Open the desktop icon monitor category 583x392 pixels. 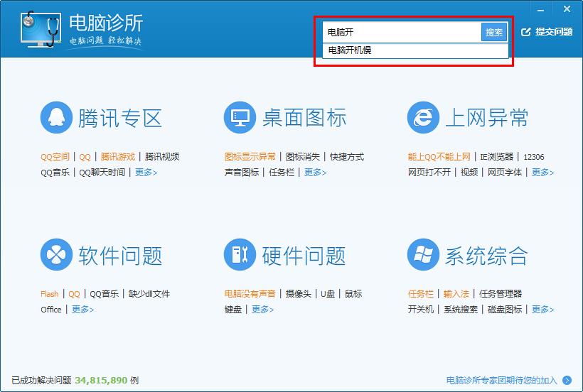pos(240,117)
